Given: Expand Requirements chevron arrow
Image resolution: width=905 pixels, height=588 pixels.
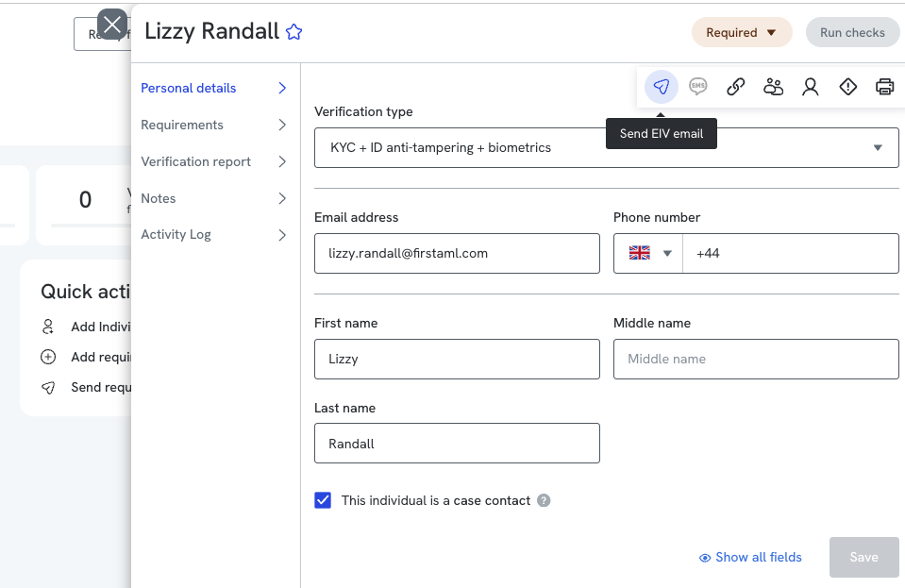Looking at the screenshot, I should tap(282, 125).
